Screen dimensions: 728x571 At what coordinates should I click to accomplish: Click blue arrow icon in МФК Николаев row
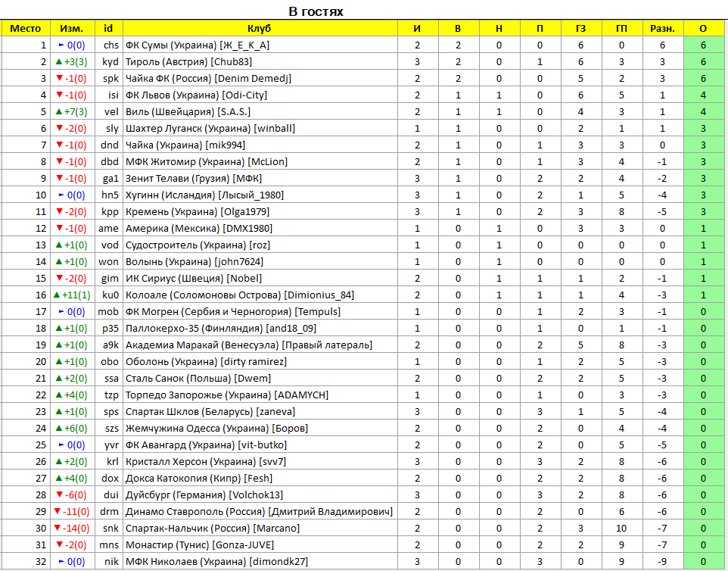tap(61, 562)
